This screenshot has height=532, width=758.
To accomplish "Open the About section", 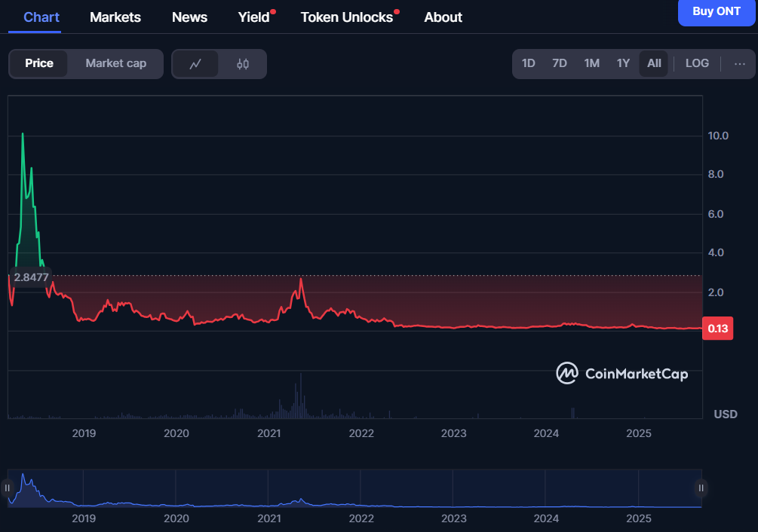I will pos(443,17).
